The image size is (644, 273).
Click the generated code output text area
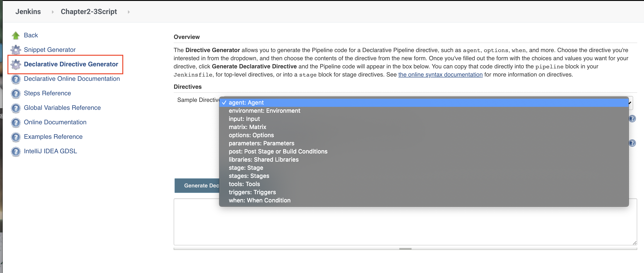tap(404, 223)
